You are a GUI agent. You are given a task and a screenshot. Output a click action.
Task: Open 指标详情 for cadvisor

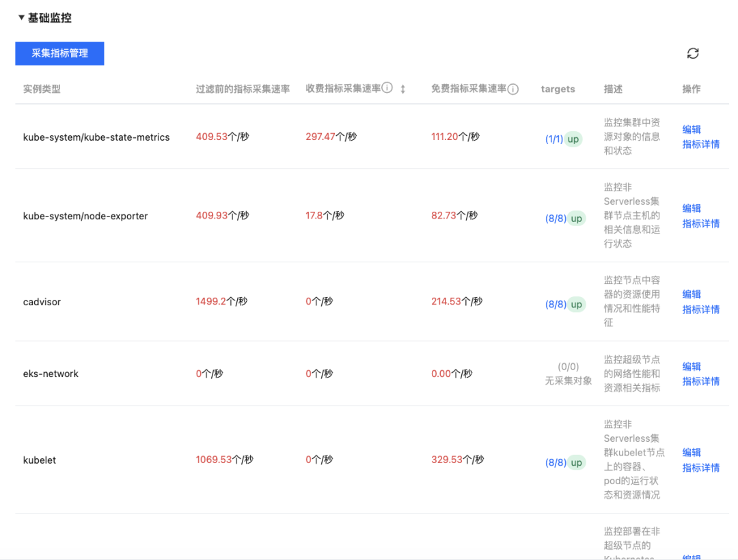(701, 309)
